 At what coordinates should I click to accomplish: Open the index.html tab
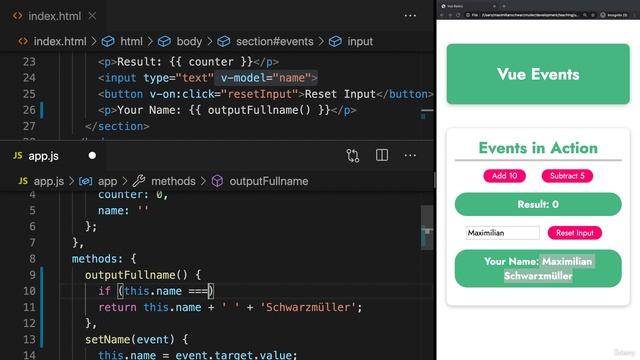[x=54, y=16]
